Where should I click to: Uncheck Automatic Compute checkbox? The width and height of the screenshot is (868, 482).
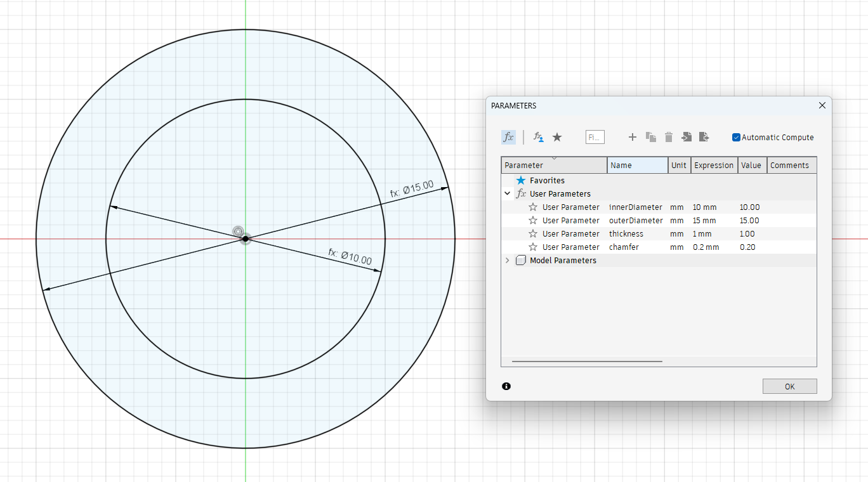[x=736, y=138]
